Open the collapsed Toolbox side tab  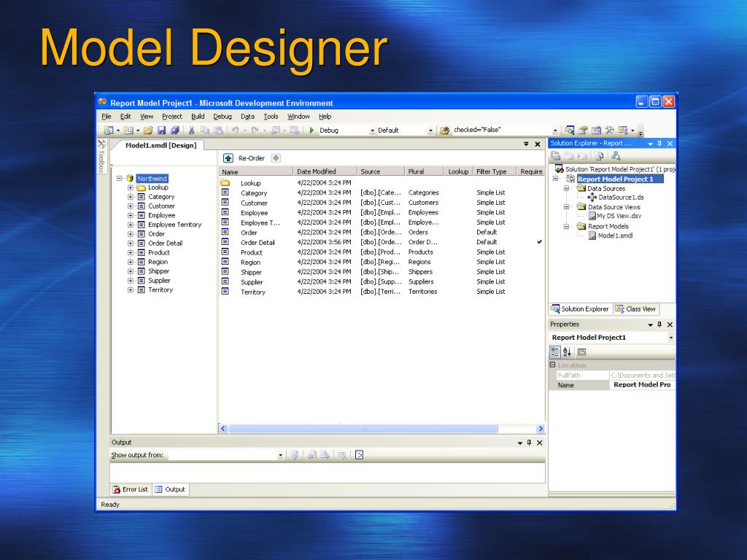pos(101,156)
